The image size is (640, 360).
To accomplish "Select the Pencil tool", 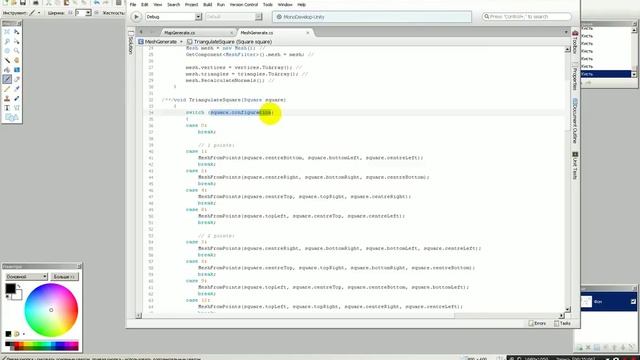I will coord(7,89).
